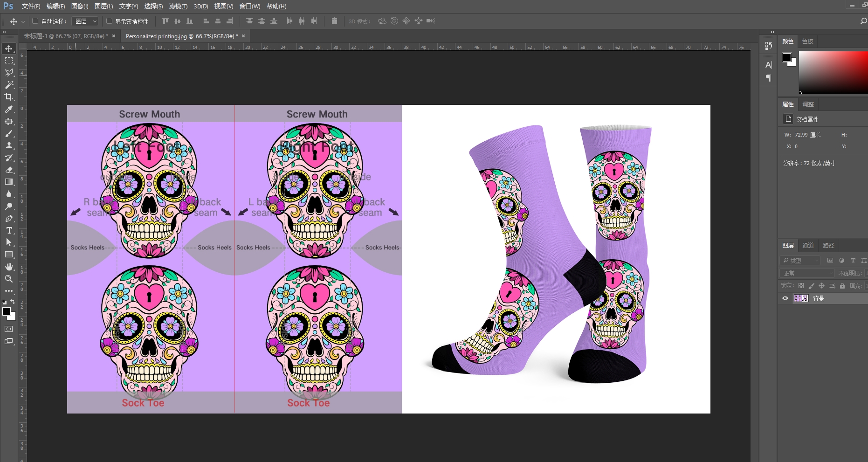Toggle lock image pixels brush icon
This screenshot has width=868, height=462.
pyautogui.click(x=811, y=286)
